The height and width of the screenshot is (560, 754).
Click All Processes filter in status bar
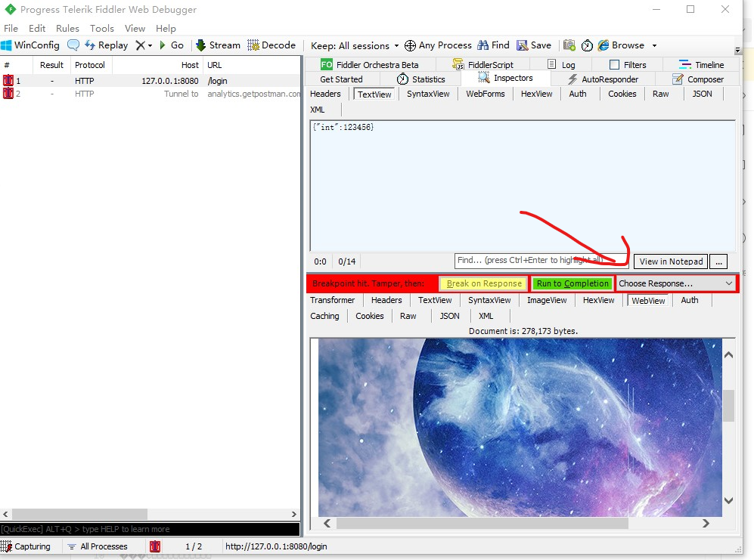(98, 546)
